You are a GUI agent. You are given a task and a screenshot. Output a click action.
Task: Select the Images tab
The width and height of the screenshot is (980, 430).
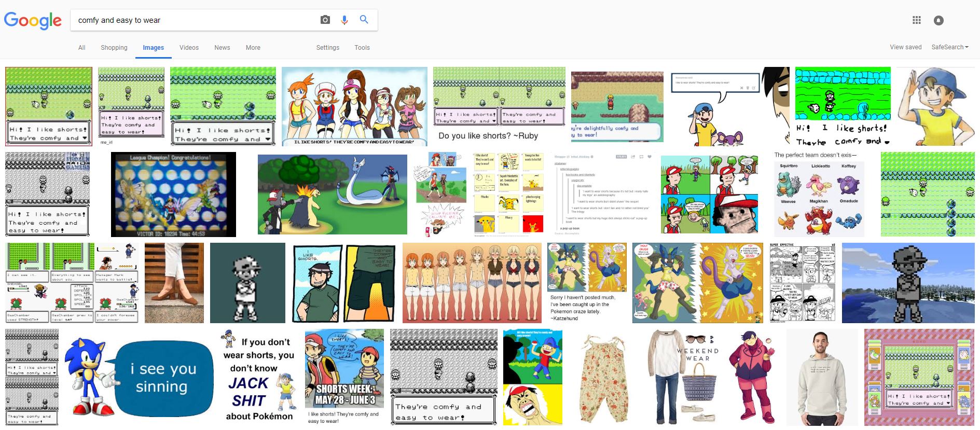[154, 47]
